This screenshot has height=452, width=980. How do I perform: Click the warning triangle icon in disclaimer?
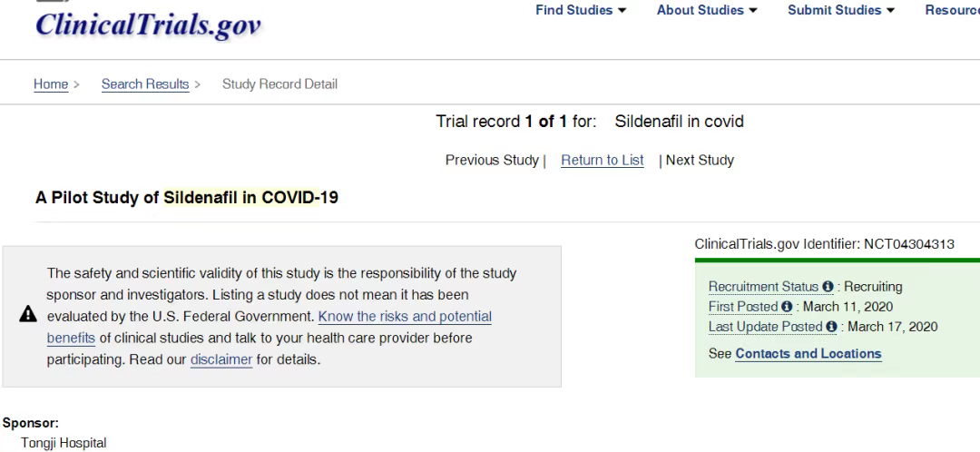[28, 314]
